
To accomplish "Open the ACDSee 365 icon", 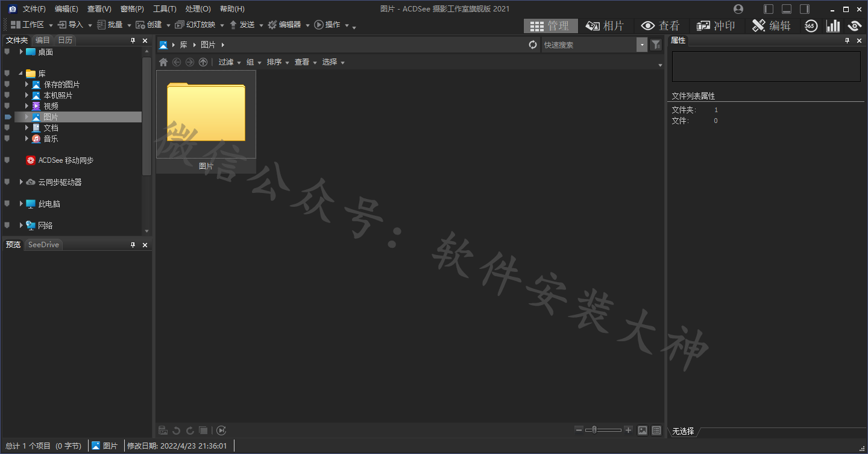I will 811,25.
